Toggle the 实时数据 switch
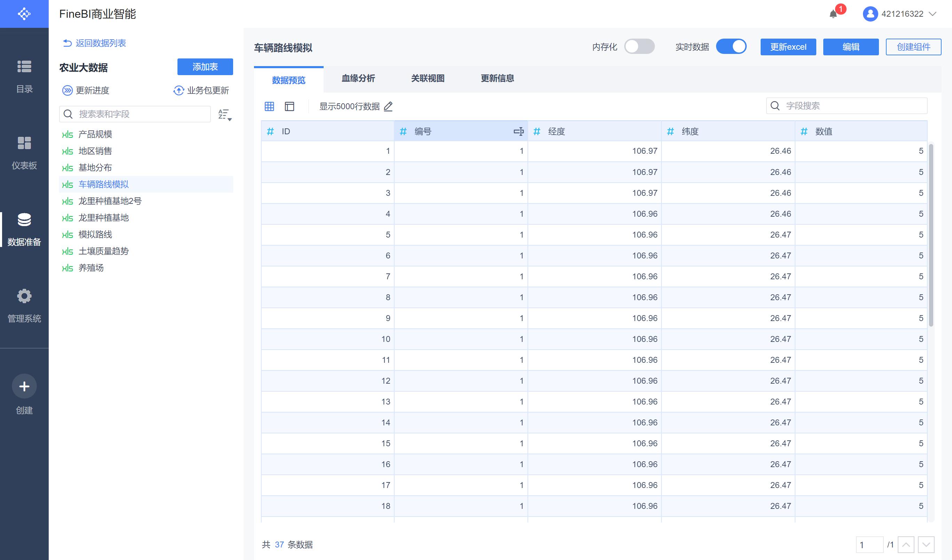This screenshot has height=560, width=952. [x=731, y=47]
